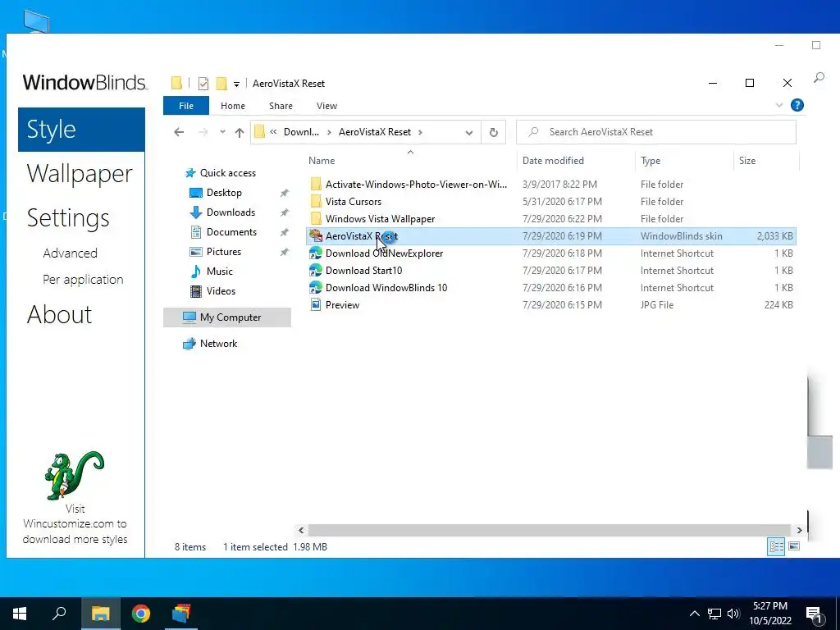
Task: Open Documents in the navigation pane
Action: pyautogui.click(x=231, y=232)
